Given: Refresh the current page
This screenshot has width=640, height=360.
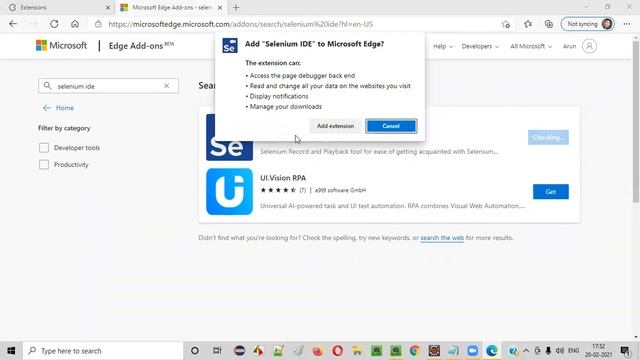Looking at the screenshot, I should coord(54,24).
